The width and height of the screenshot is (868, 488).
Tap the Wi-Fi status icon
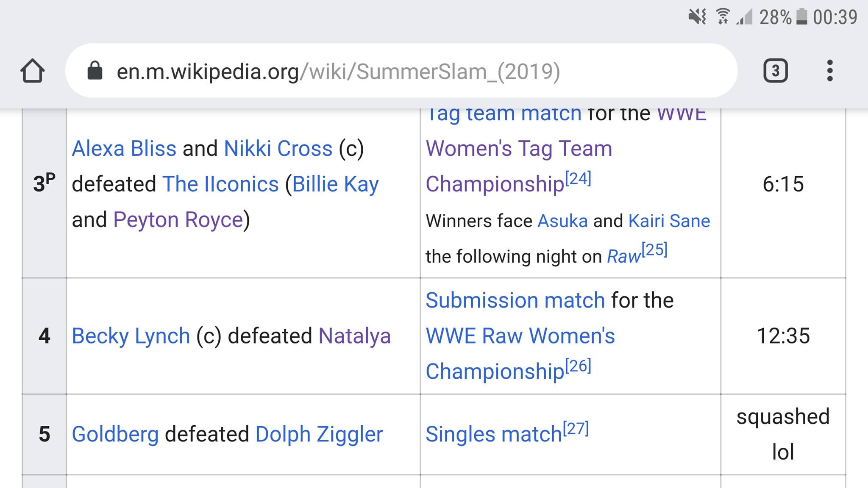pyautogui.click(x=723, y=17)
